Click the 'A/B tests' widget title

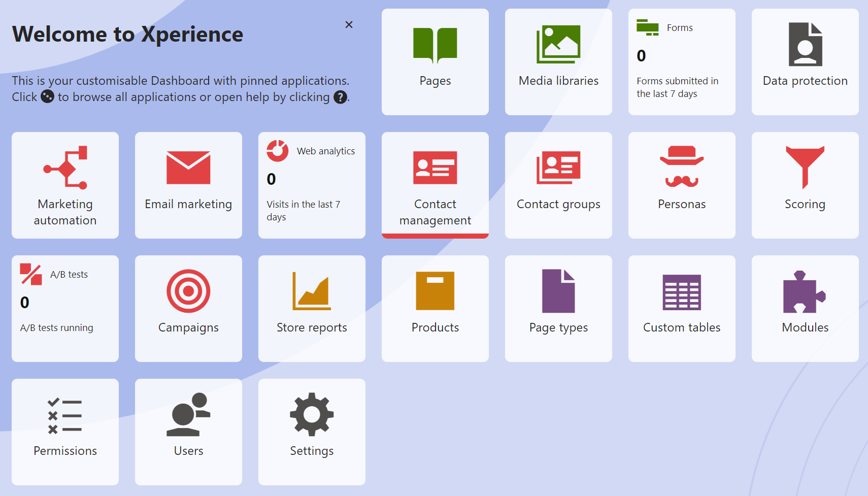click(x=69, y=275)
